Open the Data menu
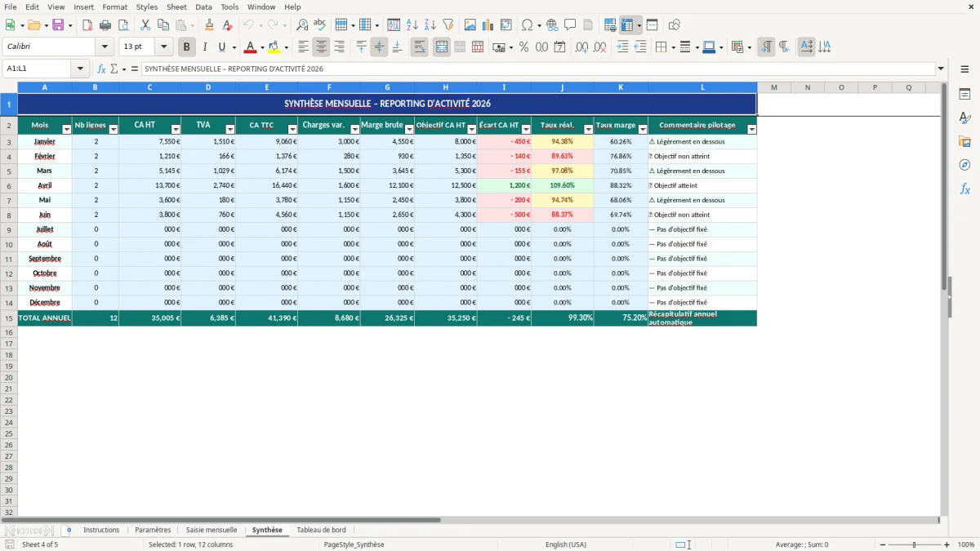The height and width of the screenshot is (551, 980). coord(204,7)
